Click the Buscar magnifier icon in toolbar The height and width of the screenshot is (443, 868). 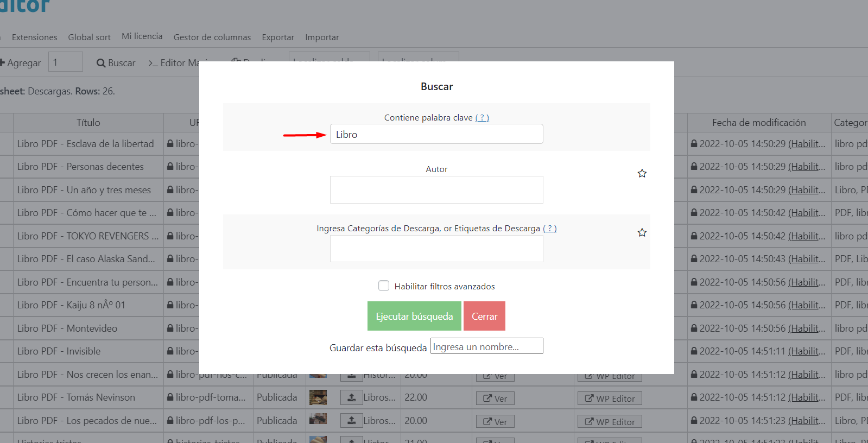coord(101,63)
